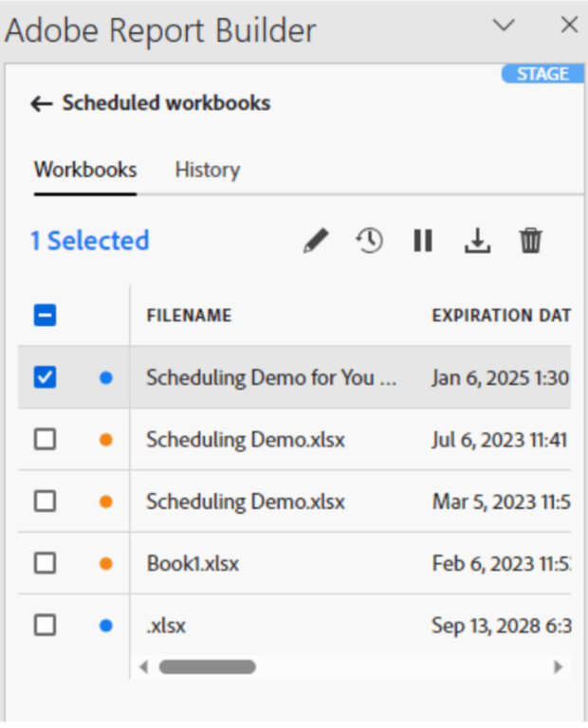Delete selected workbook with trash icon
This screenshot has width=588, height=728.
coord(530,241)
